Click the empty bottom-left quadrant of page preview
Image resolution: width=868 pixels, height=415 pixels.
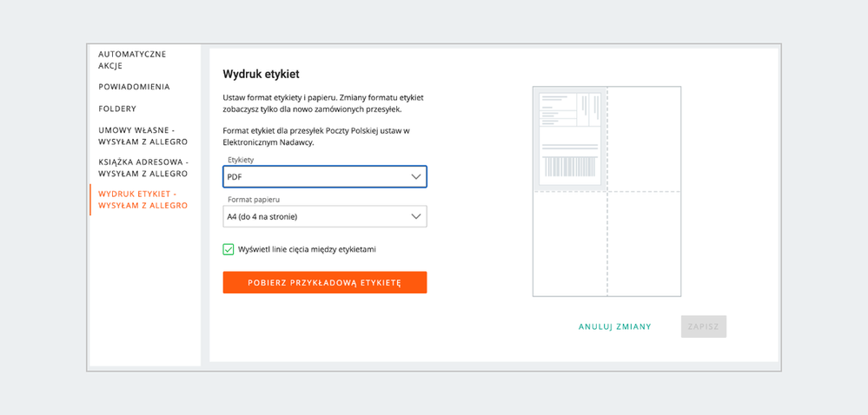click(570, 244)
